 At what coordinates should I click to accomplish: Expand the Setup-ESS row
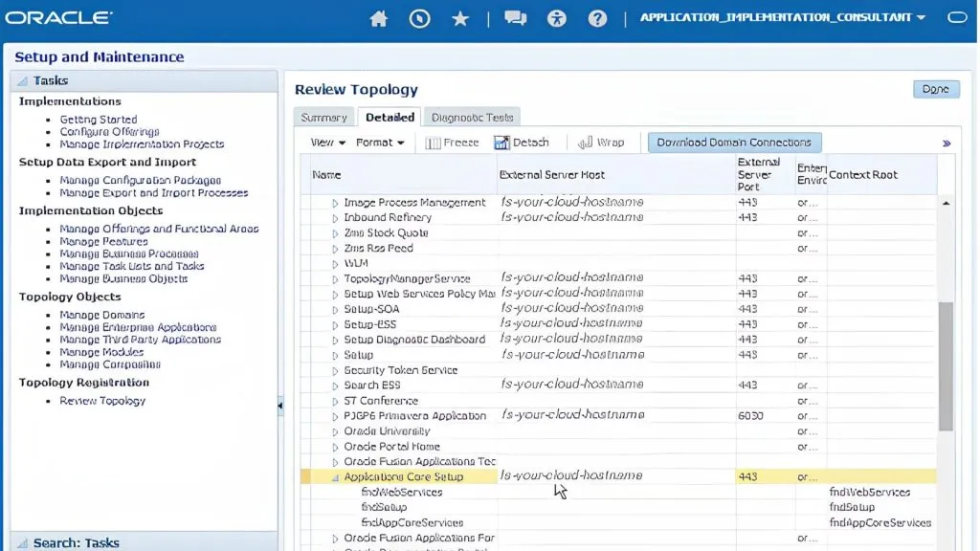[x=335, y=325]
